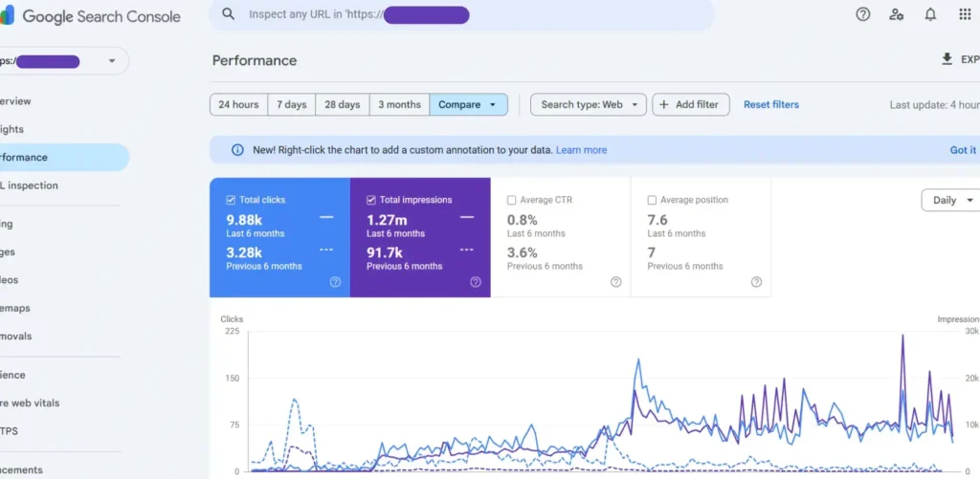
Task: Open the Google apps grid
Action: click(x=965, y=14)
